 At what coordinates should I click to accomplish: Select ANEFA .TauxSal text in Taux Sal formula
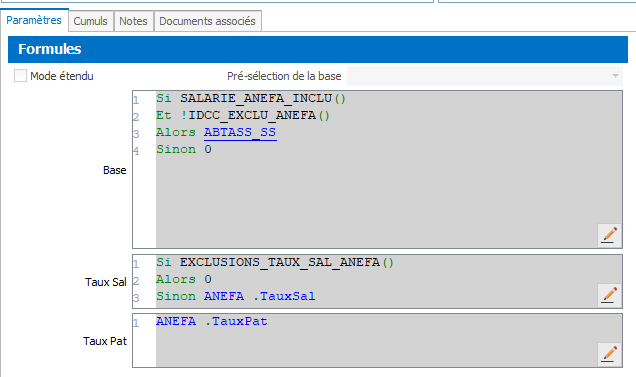(x=260, y=296)
